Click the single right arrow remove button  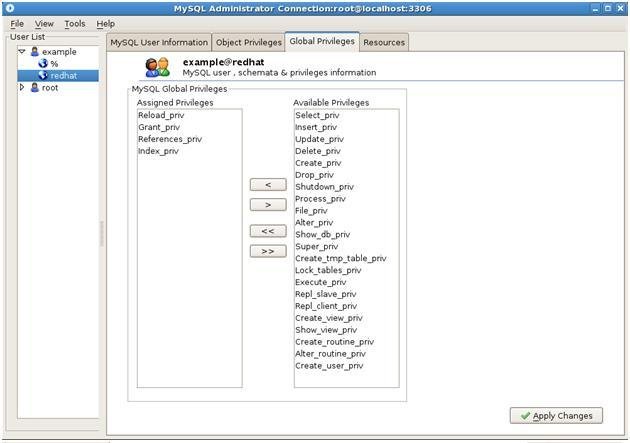coord(268,205)
